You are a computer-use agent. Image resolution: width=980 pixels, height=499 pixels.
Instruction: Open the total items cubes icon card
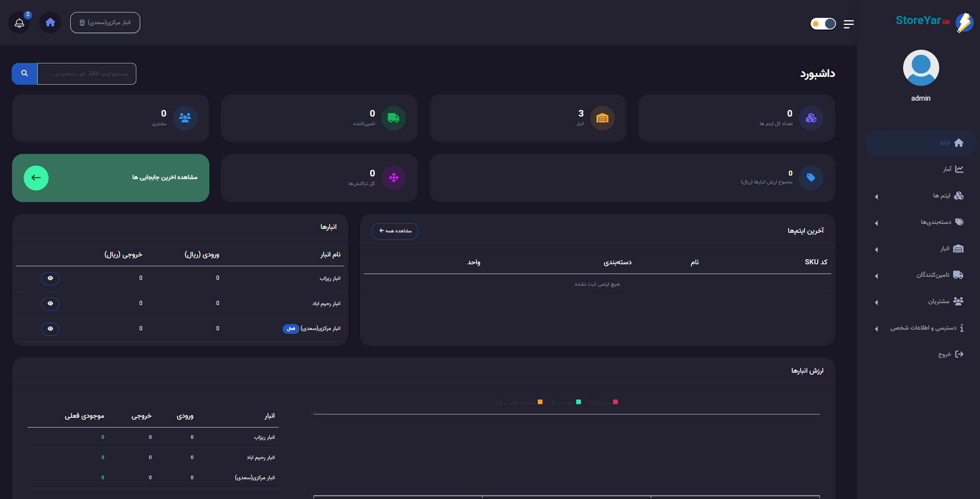pos(811,118)
